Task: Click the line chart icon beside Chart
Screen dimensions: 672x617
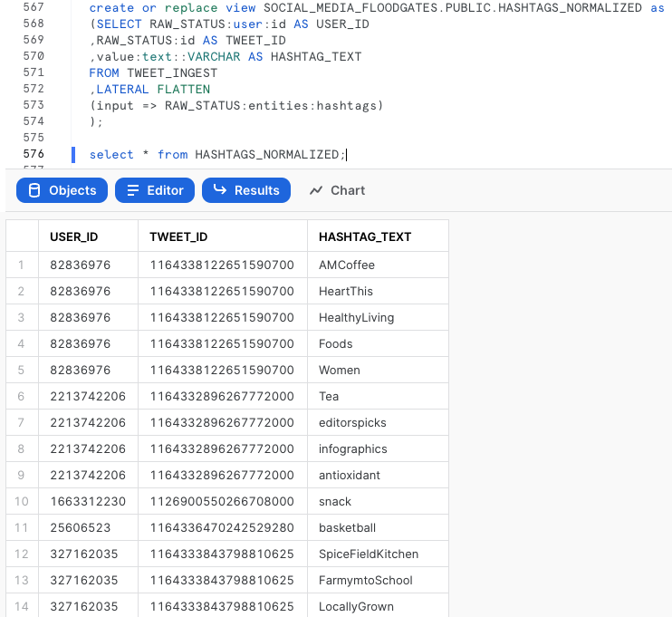Action: [316, 190]
